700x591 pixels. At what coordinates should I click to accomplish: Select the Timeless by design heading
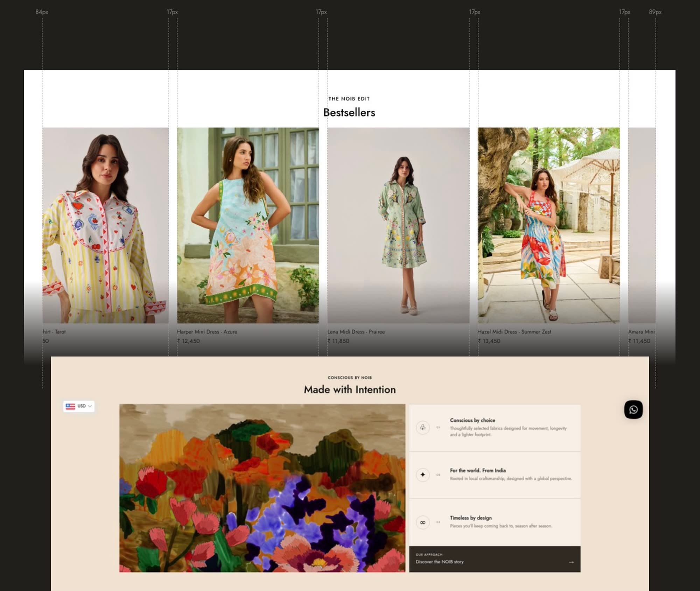click(x=471, y=518)
